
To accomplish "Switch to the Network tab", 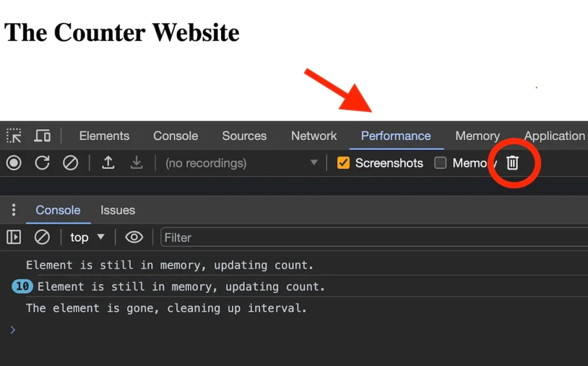I will click(x=314, y=136).
